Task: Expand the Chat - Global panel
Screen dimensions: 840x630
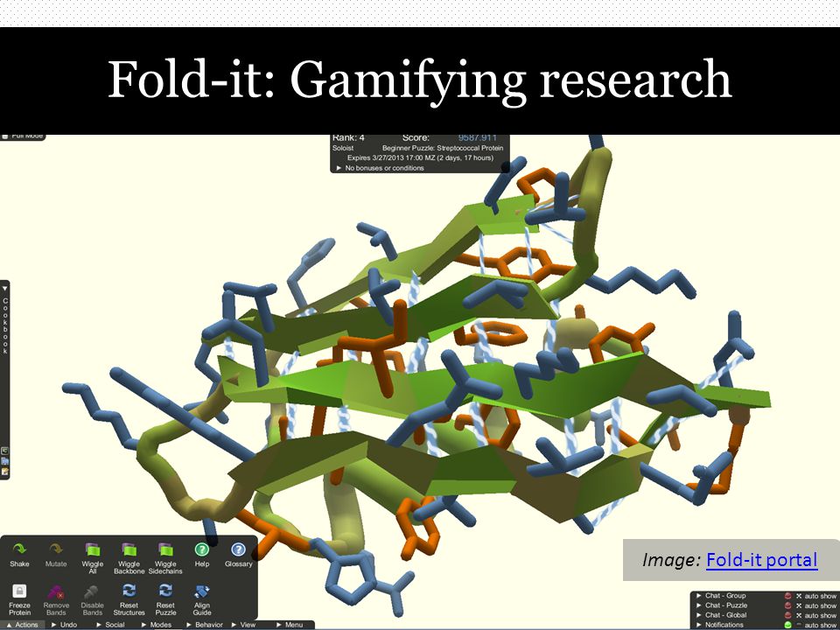Action: pos(698,615)
